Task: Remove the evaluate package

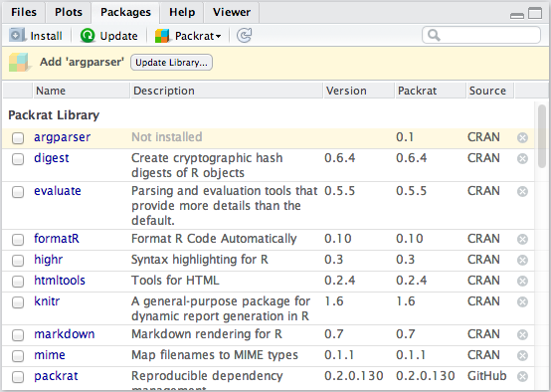Action: click(x=522, y=191)
